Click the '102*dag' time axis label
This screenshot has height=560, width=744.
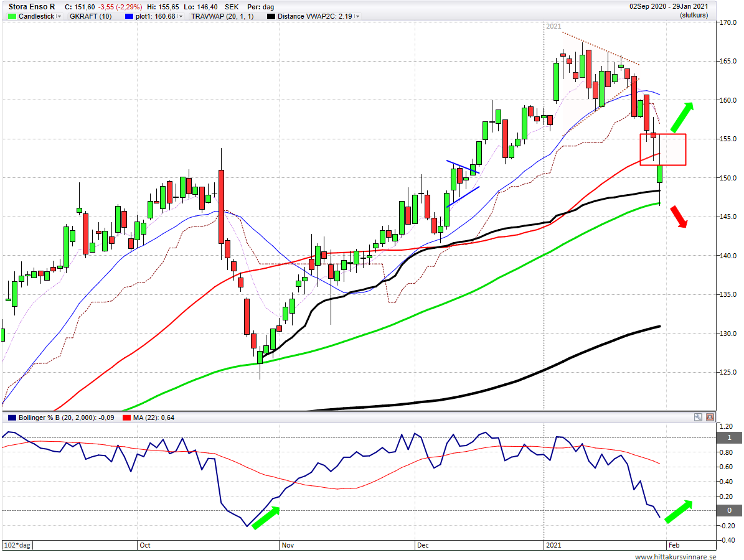17,545
